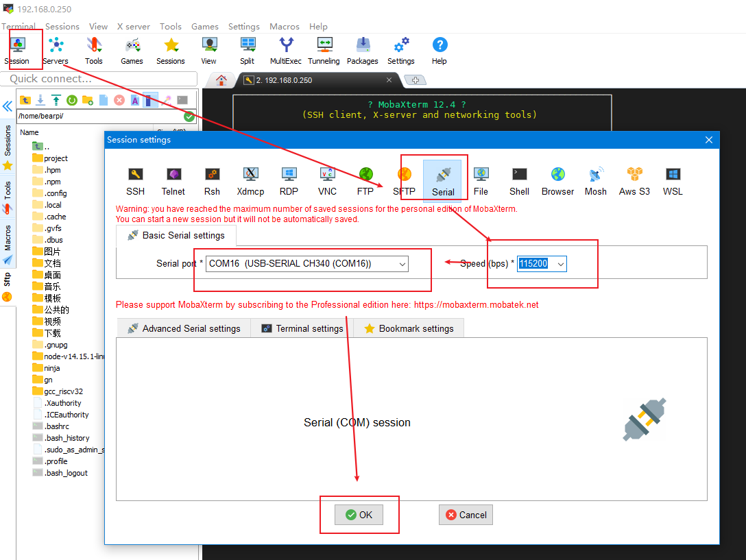Create new folder in SFTP browser

[x=88, y=100]
